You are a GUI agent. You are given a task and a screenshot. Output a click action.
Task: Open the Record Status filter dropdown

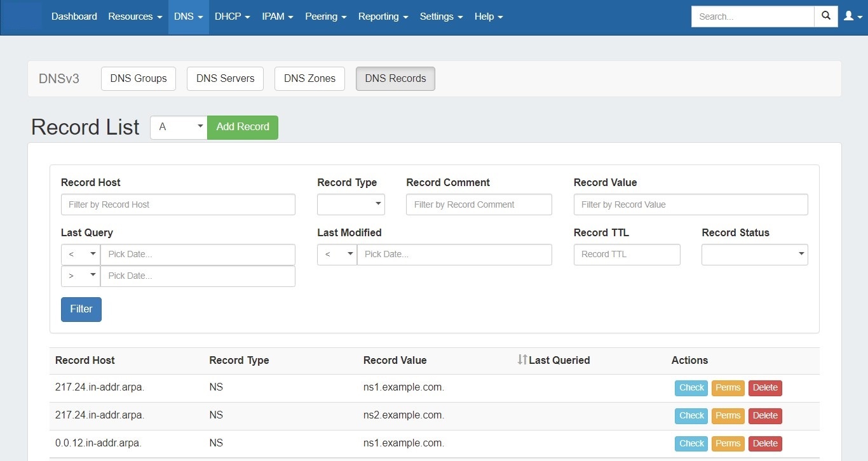754,255
